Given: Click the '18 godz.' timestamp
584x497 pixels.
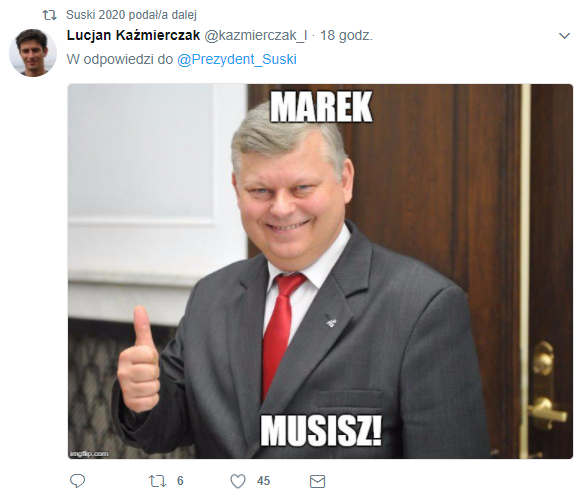Looking at the screenshot, I should [x=346, y=35].
